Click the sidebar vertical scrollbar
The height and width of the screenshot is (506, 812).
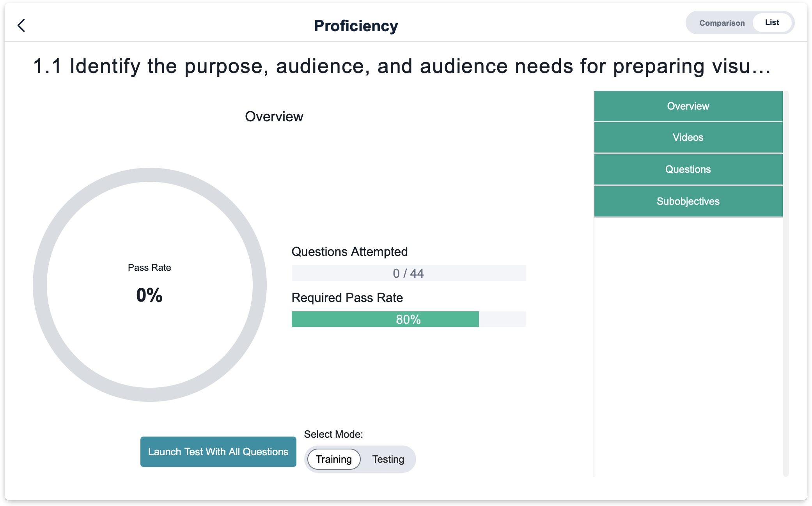(785, 283)
